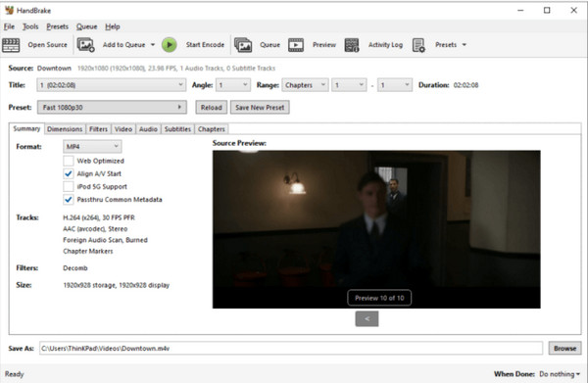Switch to the Video tab

pyautogui.click(x=123, y=129)
